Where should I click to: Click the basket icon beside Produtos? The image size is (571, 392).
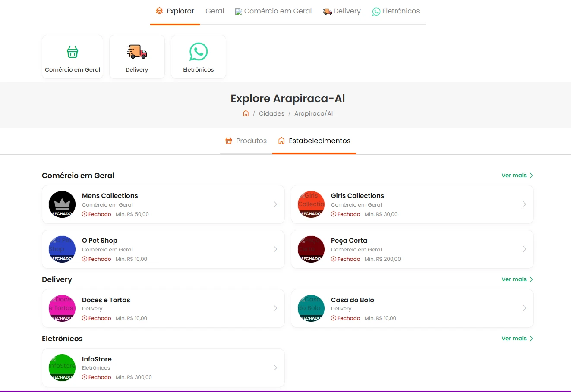pyautogui.click(x=229, y=141)
